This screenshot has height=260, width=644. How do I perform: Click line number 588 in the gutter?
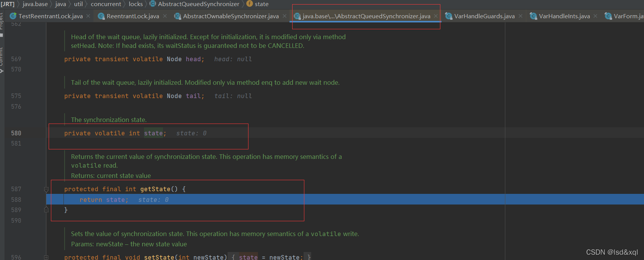tap(16, 200)
